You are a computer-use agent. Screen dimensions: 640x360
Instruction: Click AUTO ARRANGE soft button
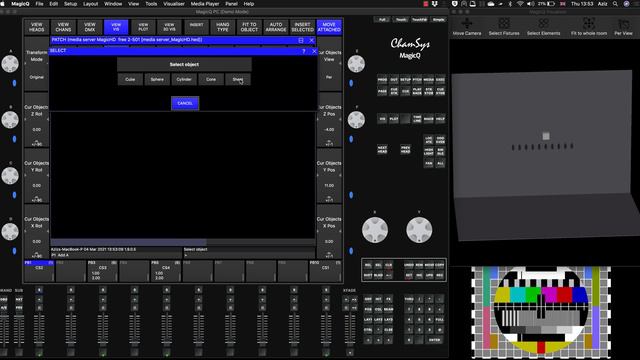pos(276,27)
